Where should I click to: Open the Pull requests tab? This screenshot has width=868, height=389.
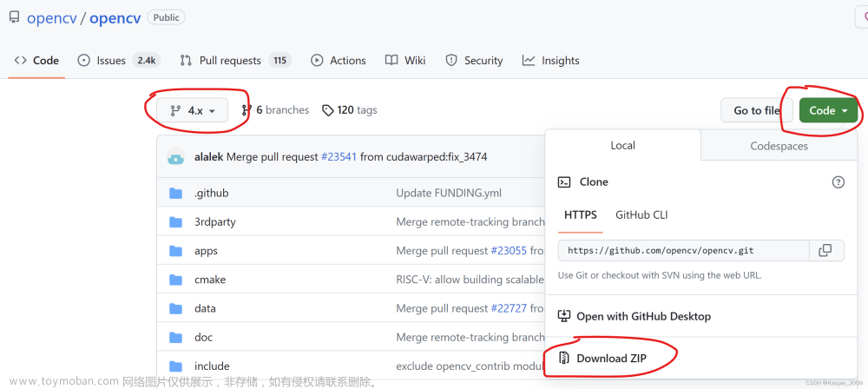pyautogui.click(x=236, y=61)
